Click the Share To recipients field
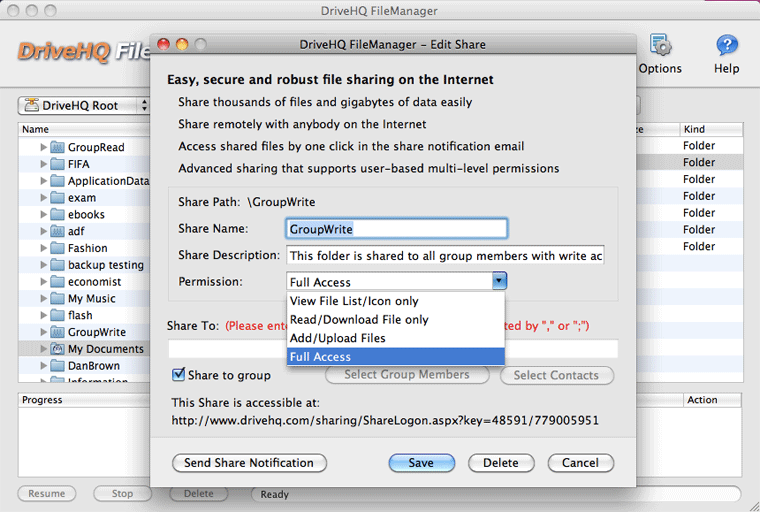760x512 pixels. (x=393, y=349)
